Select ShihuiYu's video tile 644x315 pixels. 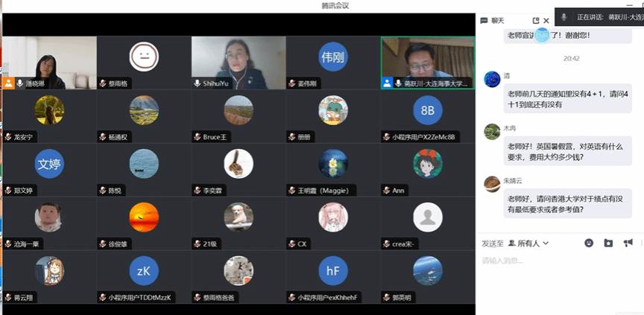click(239, 63)
